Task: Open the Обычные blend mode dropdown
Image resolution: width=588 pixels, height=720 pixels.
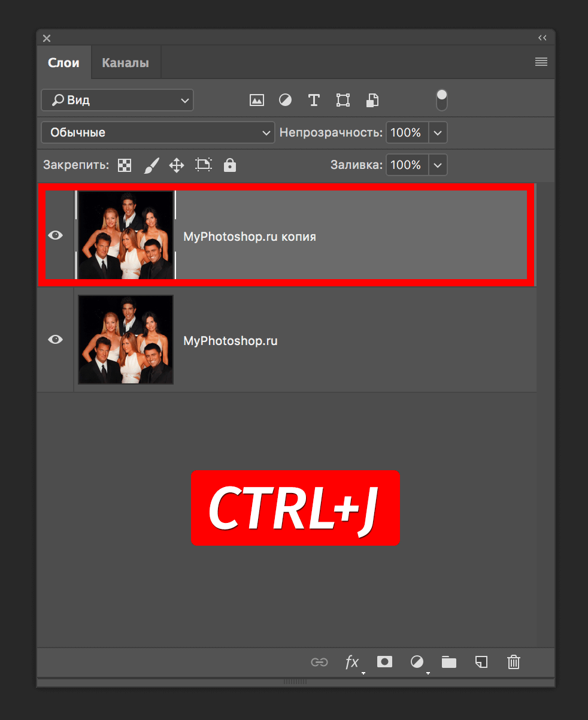Action: [x=158, y=133]
